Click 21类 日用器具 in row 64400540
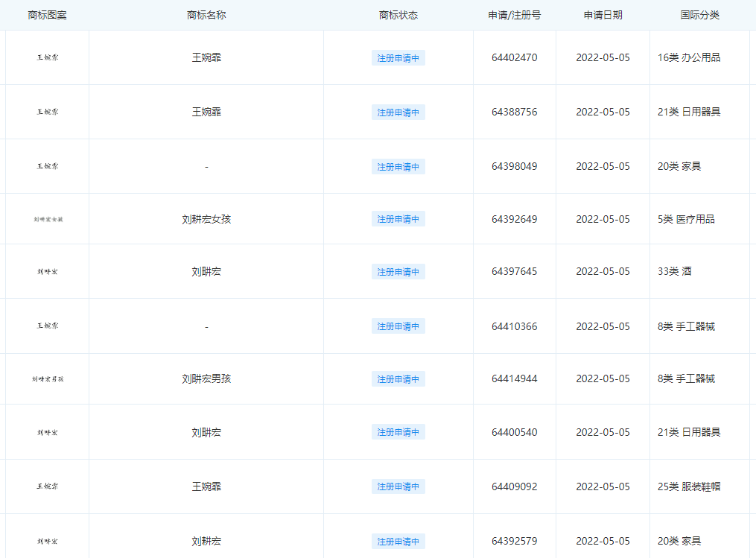 pos(689,432)
